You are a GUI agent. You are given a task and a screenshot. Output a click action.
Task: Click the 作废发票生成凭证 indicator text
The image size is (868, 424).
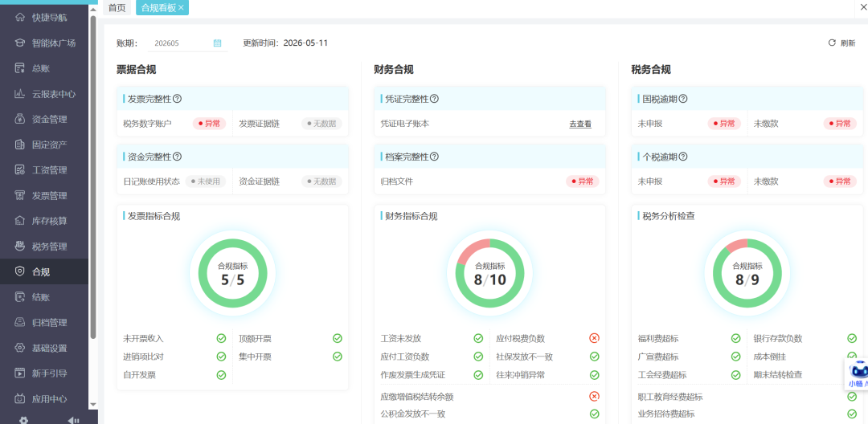[x=414, y=375]
